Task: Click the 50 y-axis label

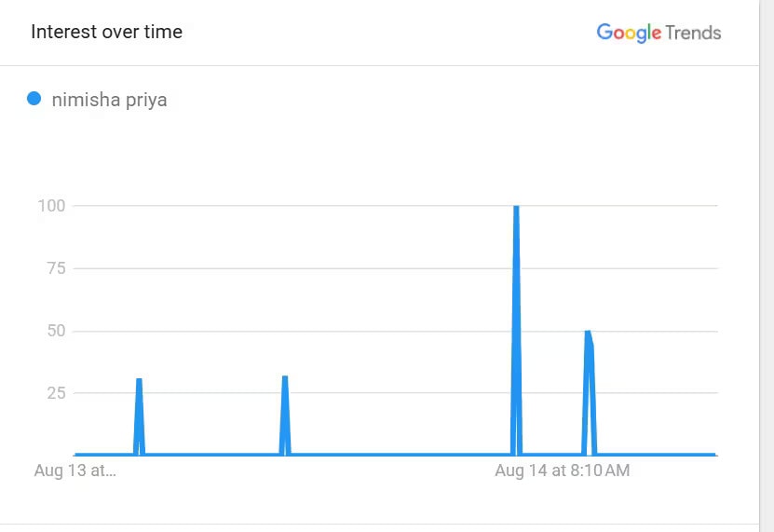Action: point(57,331)
